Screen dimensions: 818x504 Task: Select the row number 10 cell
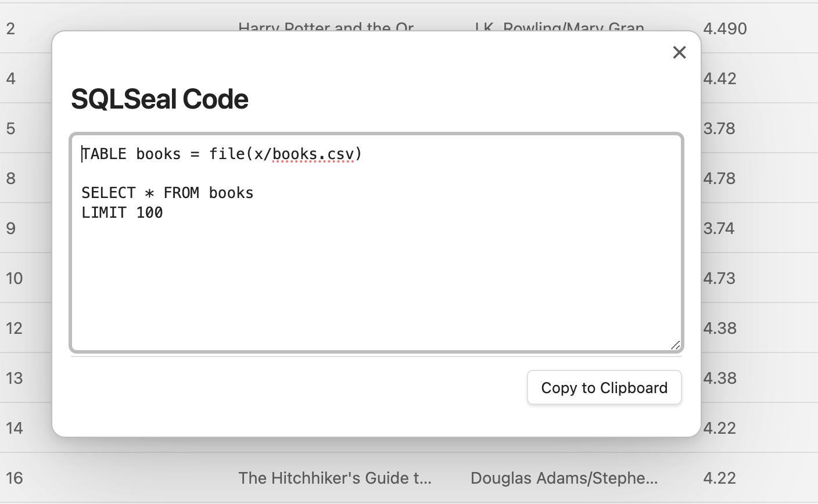(15, 278)
